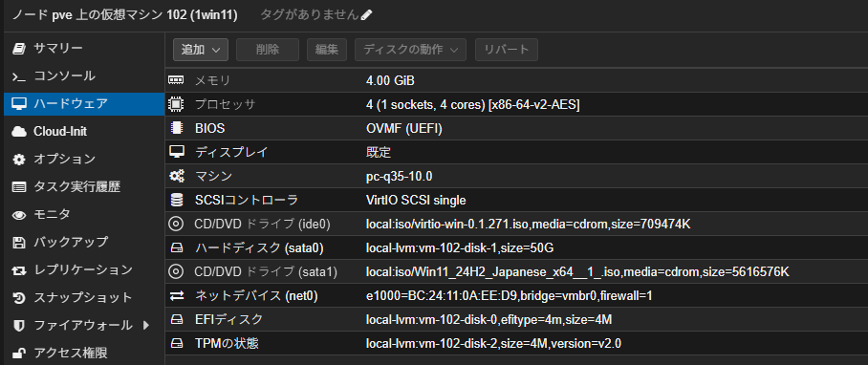Select the SCSIコントローラ row label

(x=247, y=201)
